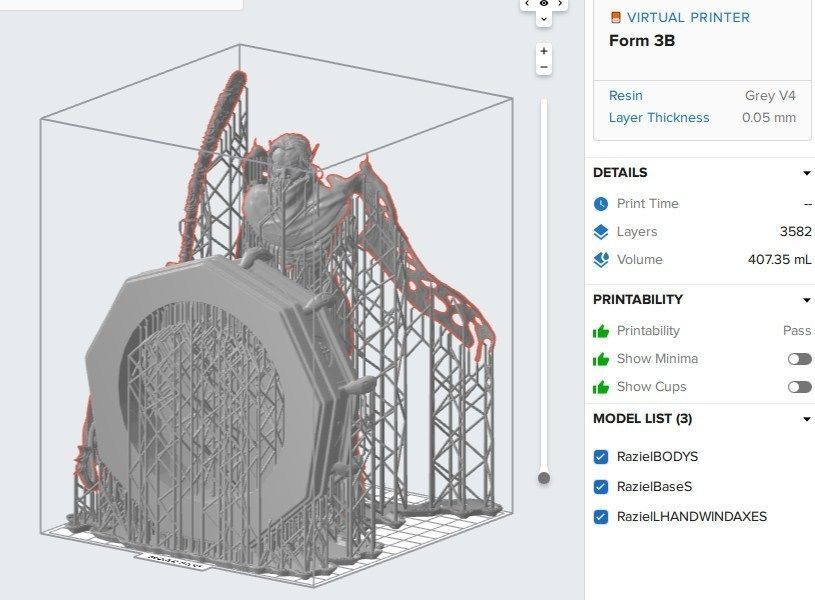
Task: Toggle the Show Cups switch
Action: pos(799,387)
